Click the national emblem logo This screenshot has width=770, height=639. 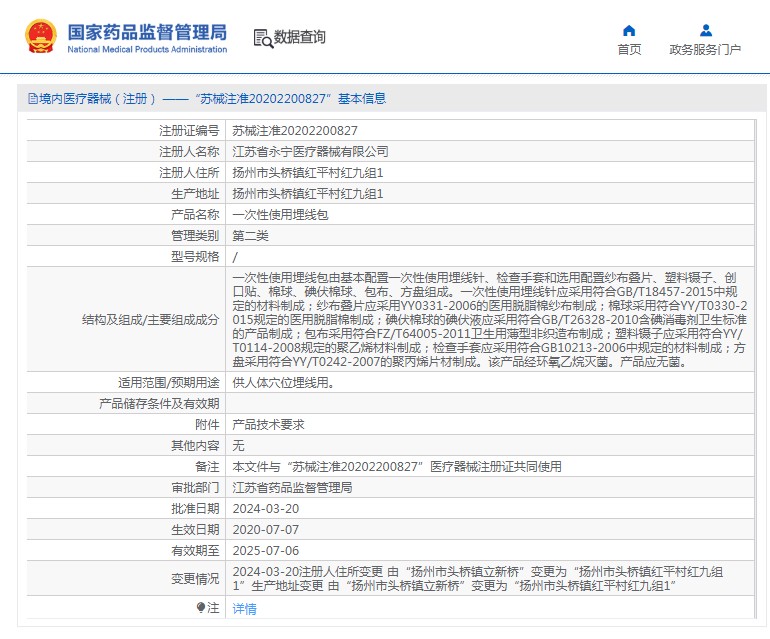tap(41, 36)
